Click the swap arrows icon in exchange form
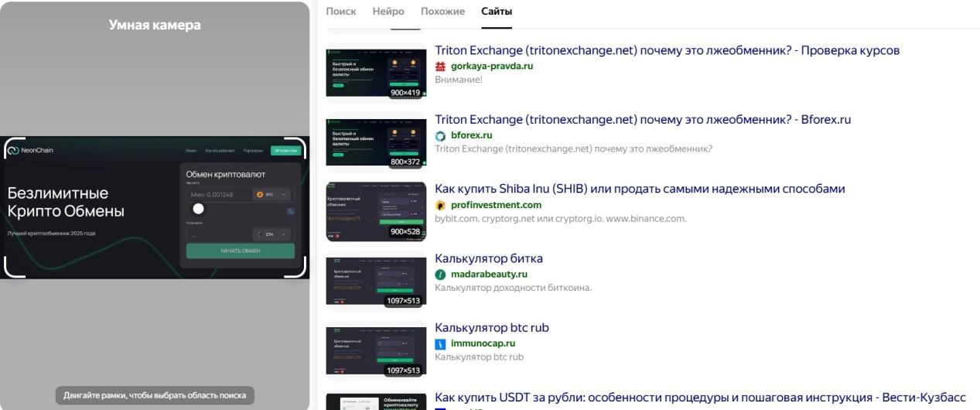Screen dimensions: 980x410 click(290, 210)
